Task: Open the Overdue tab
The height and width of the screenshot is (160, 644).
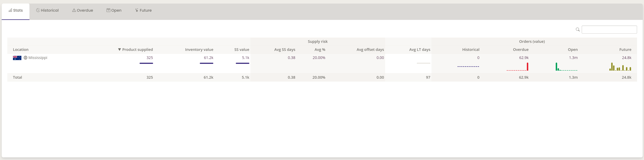Action: (x=85, y=10)
